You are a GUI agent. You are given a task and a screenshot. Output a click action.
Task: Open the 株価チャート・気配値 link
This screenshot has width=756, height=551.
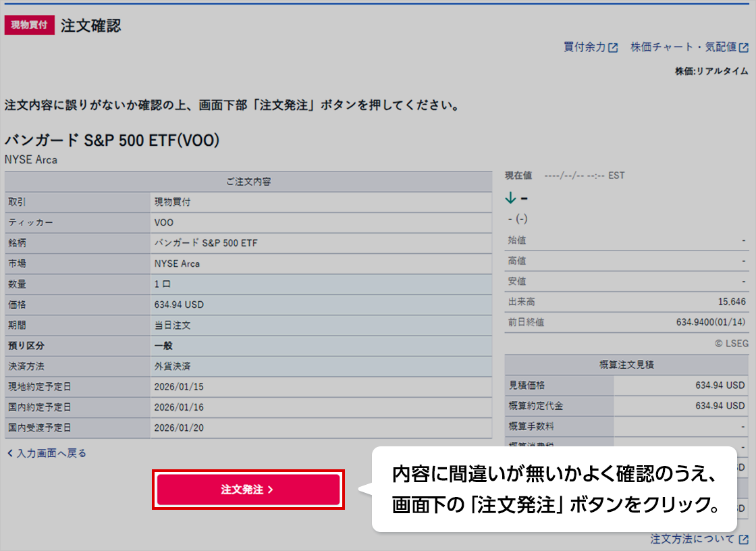(x=683, y=47)
